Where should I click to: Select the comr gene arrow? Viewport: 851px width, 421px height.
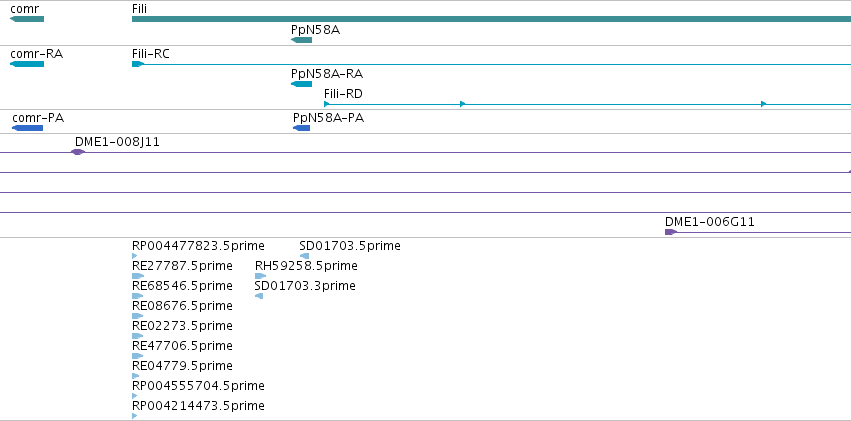tap(27, 20)
